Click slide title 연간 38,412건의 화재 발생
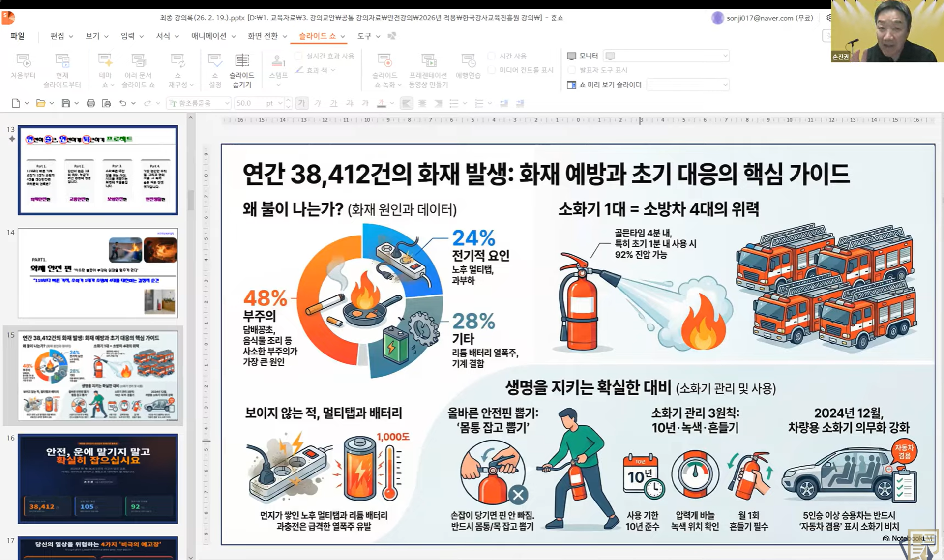This screenshot has height=560, width=944. 546,174
